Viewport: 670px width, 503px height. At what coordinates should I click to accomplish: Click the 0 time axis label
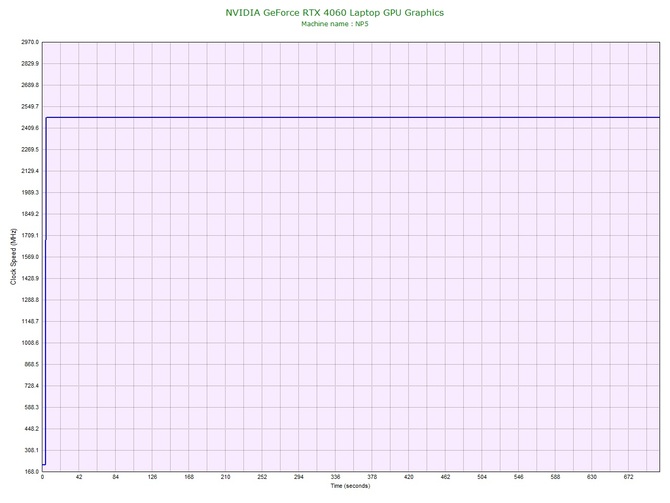pyautogui.click(x=42, y=477)
